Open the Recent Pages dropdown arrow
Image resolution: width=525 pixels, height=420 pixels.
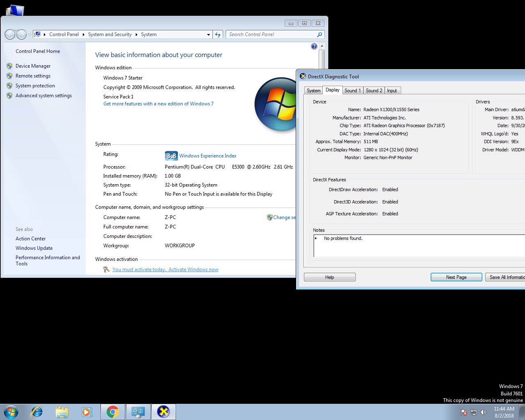click(30, 35)
